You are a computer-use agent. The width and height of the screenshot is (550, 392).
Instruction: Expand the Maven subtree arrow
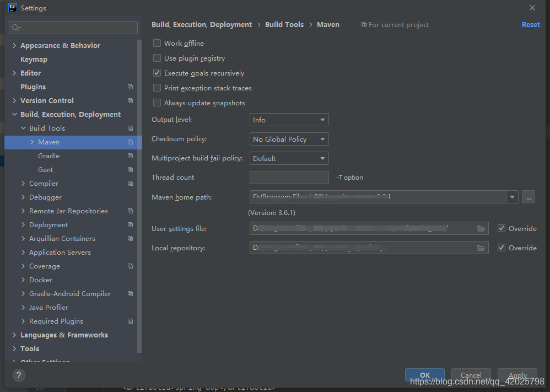(x=32, y=142)
